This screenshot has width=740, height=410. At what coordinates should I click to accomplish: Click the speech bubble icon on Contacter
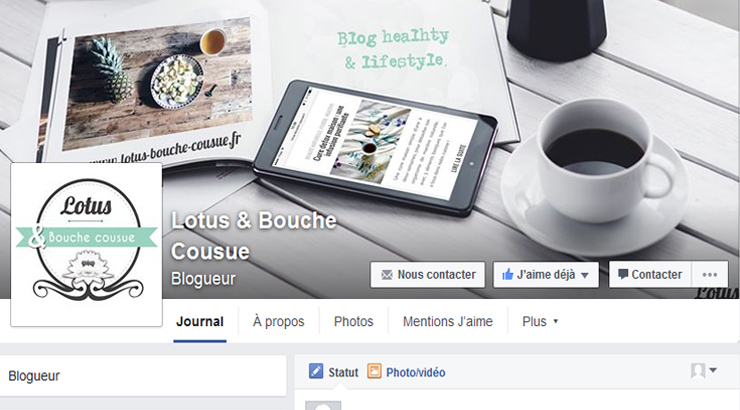click(x=623, y=274)
